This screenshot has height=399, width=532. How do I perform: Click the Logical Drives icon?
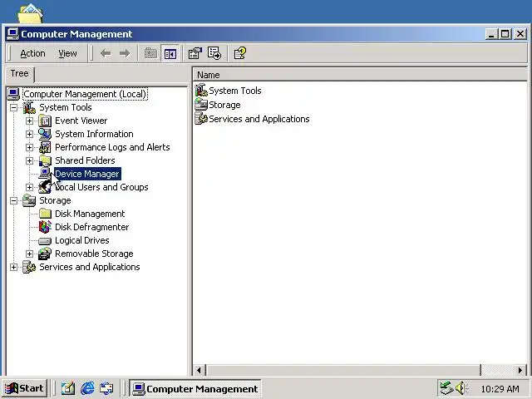coord(45,241)
